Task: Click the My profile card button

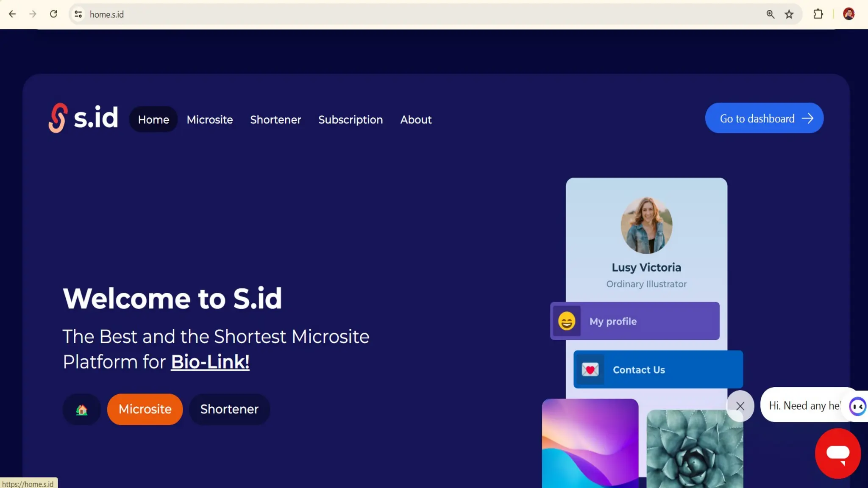Action: pyautogui.click(x=635, y=321)
